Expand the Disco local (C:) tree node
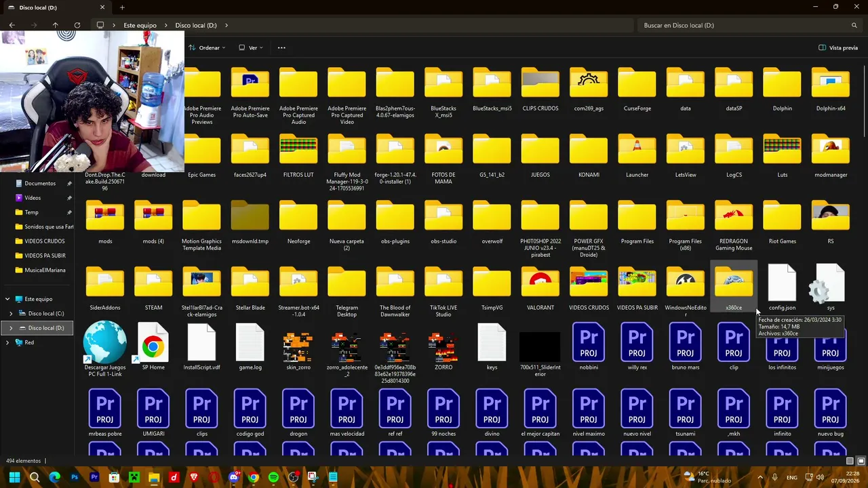The height and width of the screenshot is (488, 868). click(11, 314)
